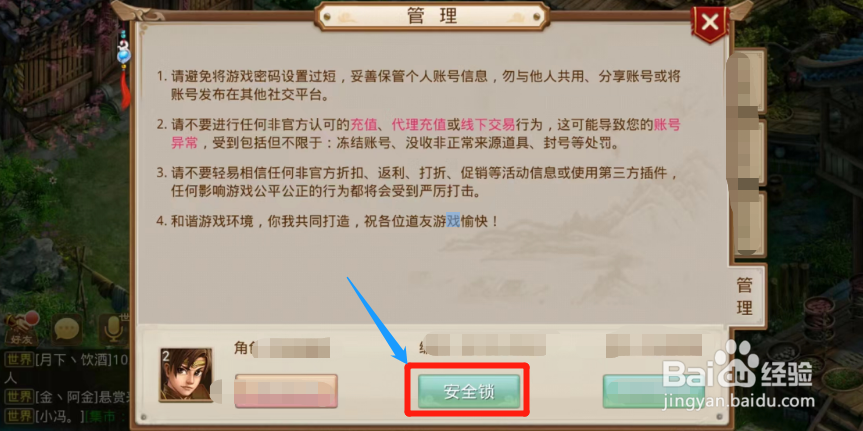The image size is (863, 431).
Task: Close the 管理 panel with red X
Action: point(711,23)
